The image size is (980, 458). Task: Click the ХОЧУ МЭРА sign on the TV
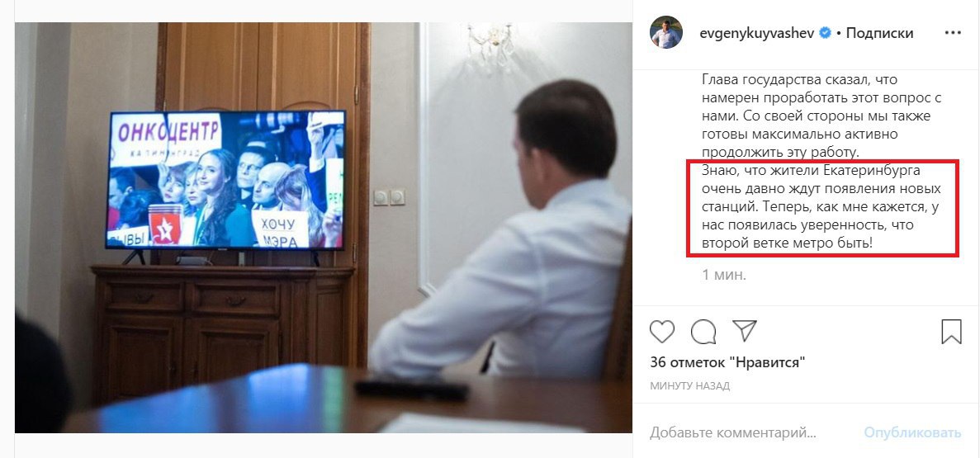tap(280, 230)
